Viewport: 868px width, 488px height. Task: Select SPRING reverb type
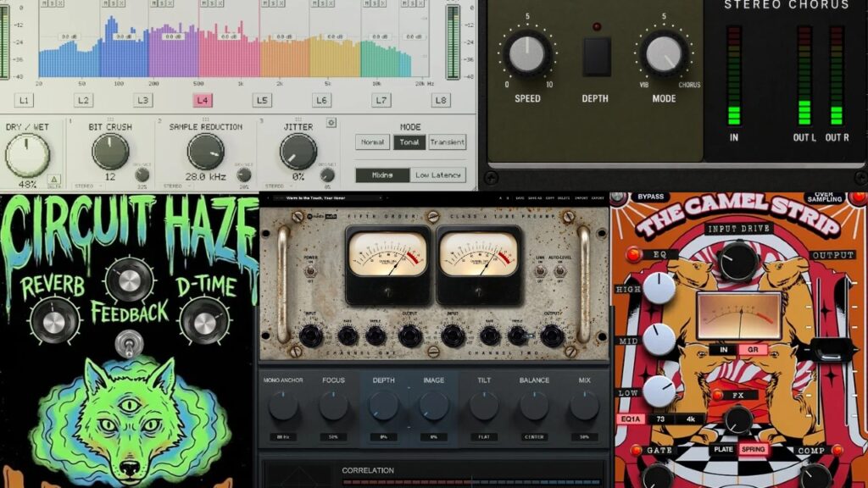(x=753, y=449)
